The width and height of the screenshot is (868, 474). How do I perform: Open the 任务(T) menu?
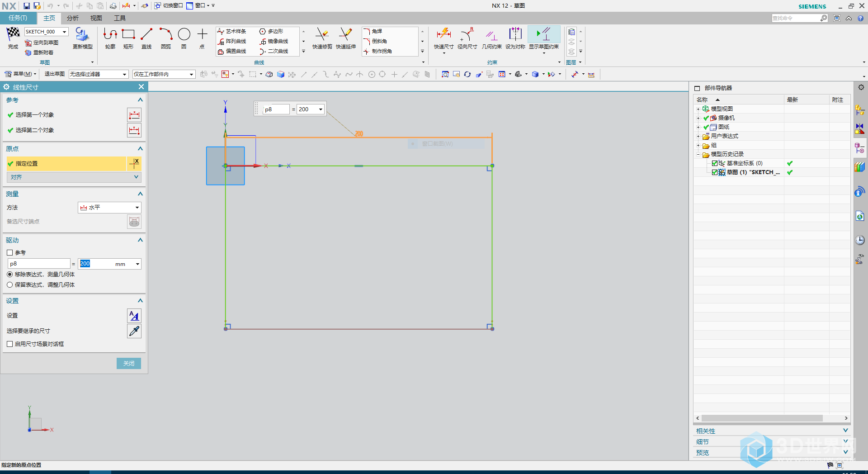click(18, 18)
